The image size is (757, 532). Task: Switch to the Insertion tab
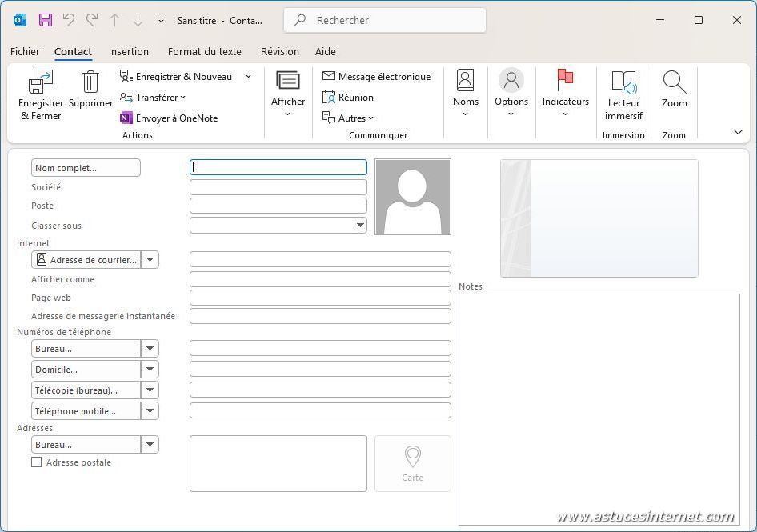(129, 51)
